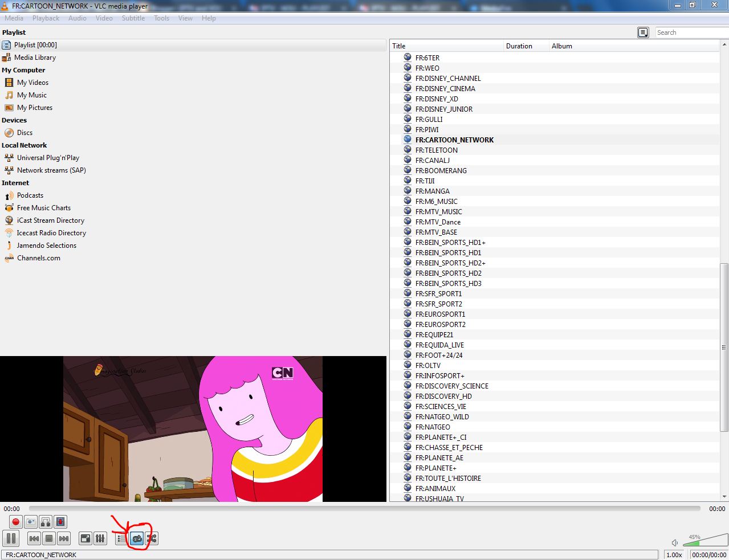The width and height of the screenshot is (729, 560).
Task: Open My Videos in sidebar
Action: 32,83
